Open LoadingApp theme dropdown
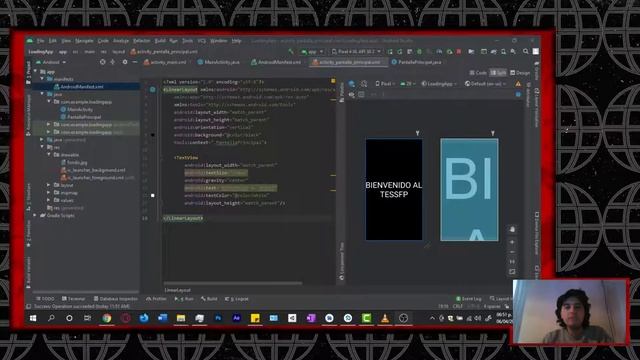This screenshot has height=360, width=640. tap(439, 84)
